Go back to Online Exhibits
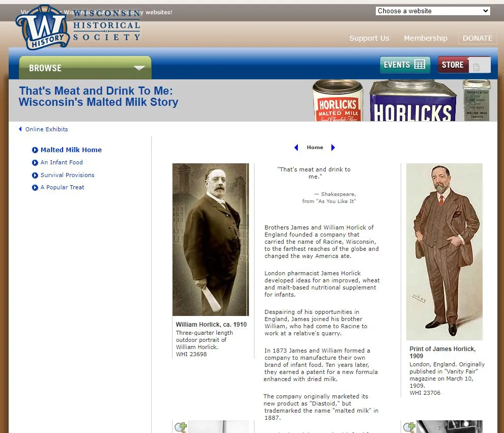The image size is (504, 433). point(46,129)
